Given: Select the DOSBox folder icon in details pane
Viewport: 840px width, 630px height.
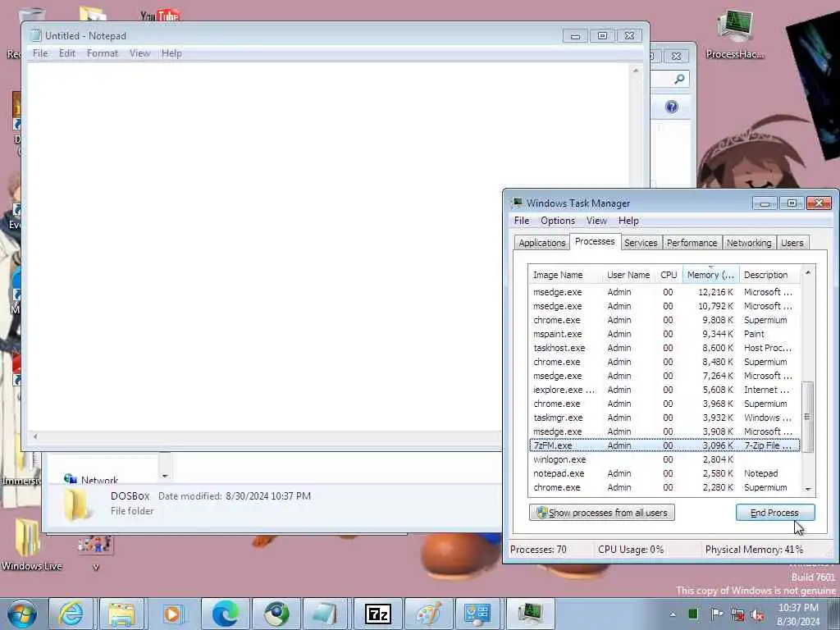Looking at the screenshot, I should 77,504.
